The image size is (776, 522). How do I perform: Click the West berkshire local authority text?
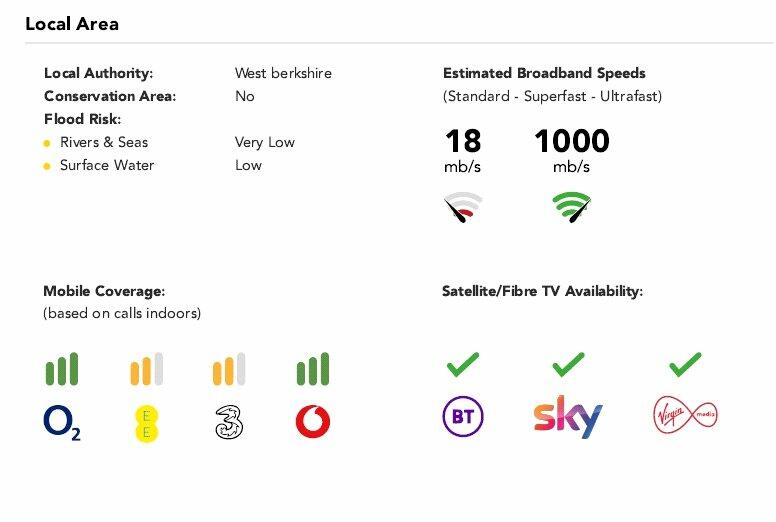click(x=283, y=73)
